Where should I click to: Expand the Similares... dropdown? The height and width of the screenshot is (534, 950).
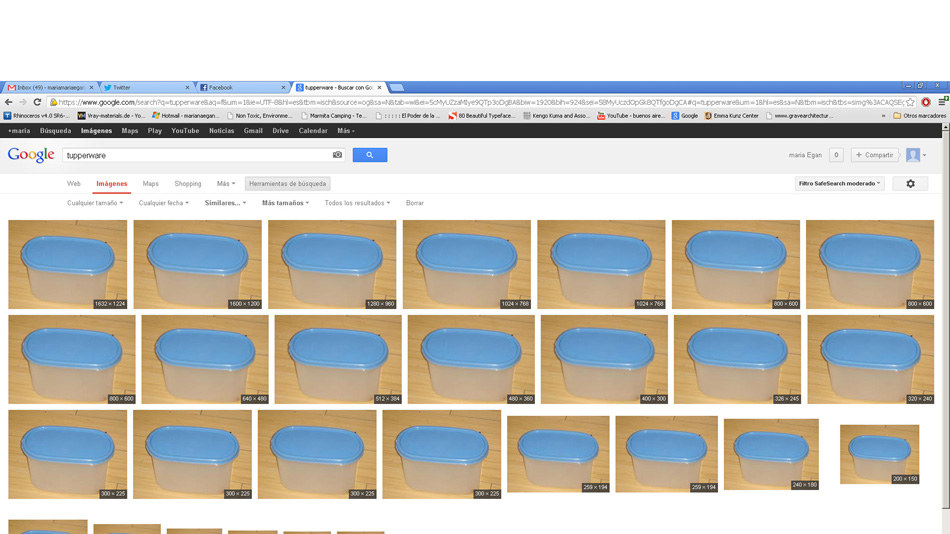coord(225,203)
